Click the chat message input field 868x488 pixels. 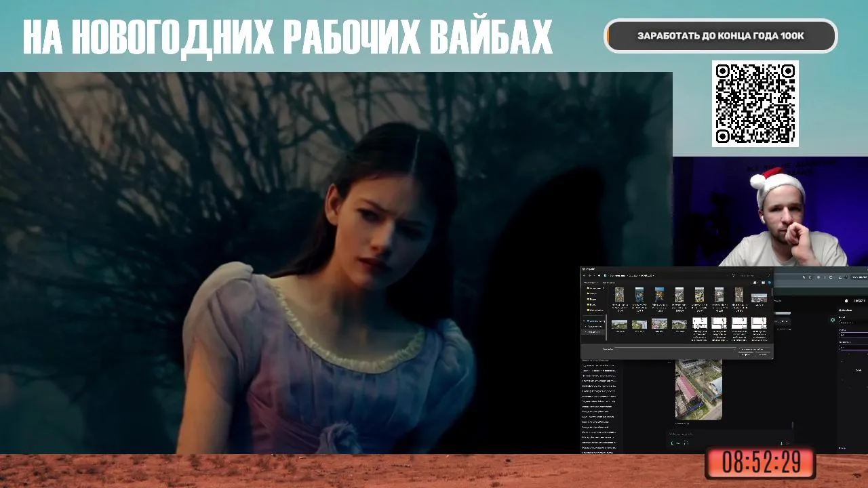pyautogui.click(x=730, y=434)
